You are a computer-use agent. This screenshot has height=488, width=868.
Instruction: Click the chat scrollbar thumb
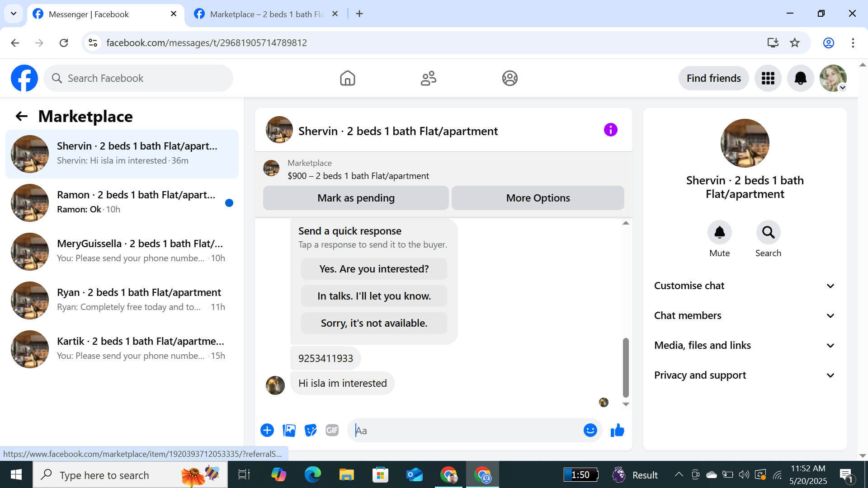[626, 367]
